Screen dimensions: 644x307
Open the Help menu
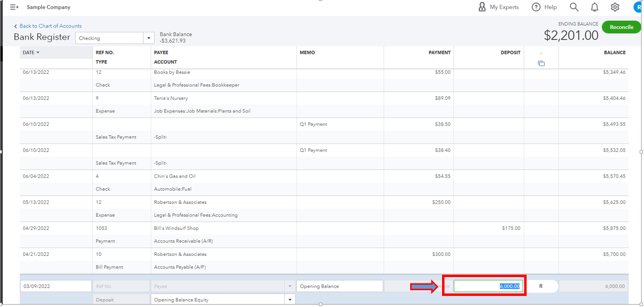pyautogui.click(x=544, y=7)
